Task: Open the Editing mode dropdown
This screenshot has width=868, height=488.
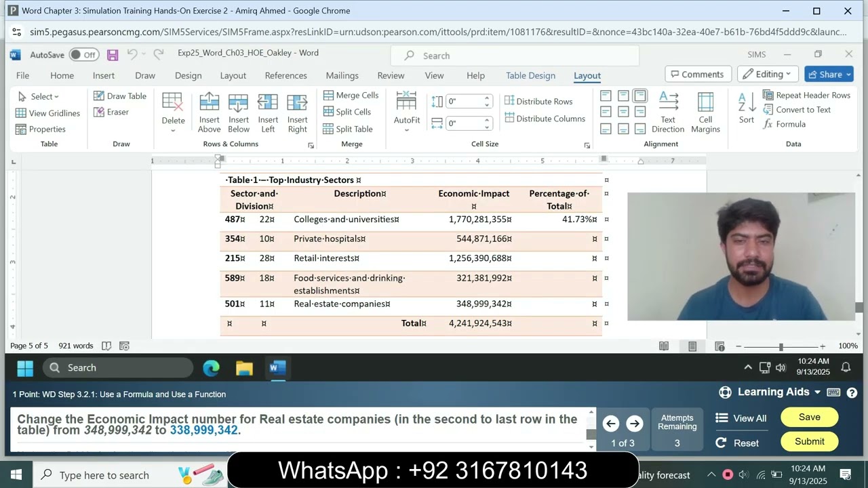Action: [x=768, y=75]
